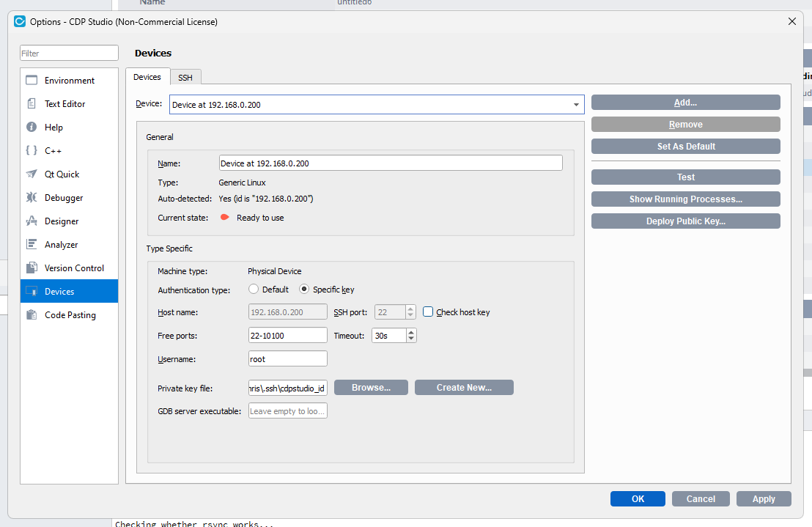Open the Text Editor options category

tap(69, 103)
